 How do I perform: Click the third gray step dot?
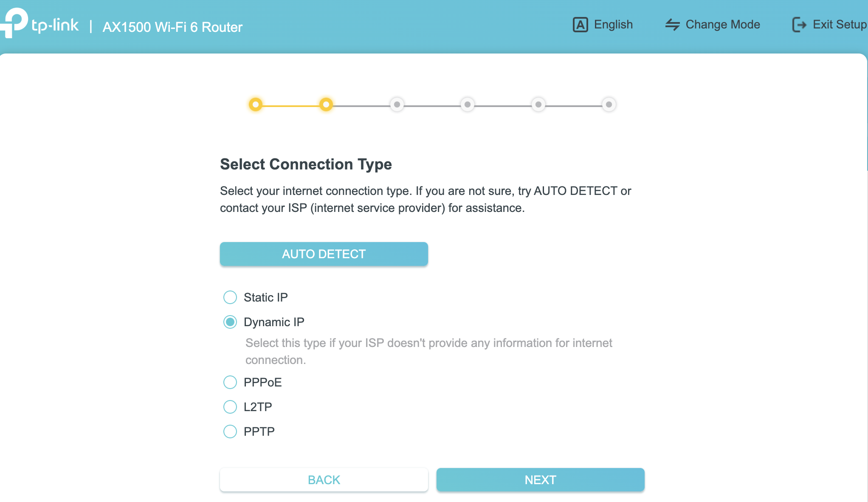pos(397,104)
